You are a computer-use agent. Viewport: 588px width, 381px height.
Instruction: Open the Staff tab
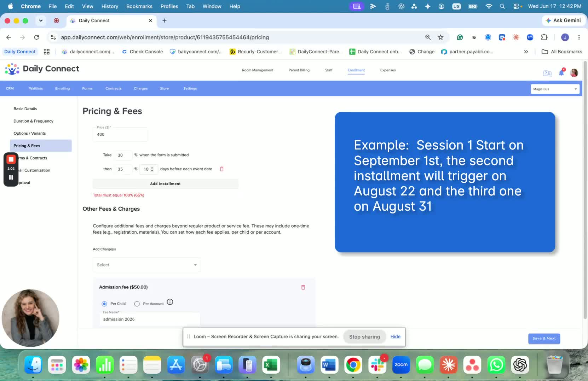[x=329, y=70]
